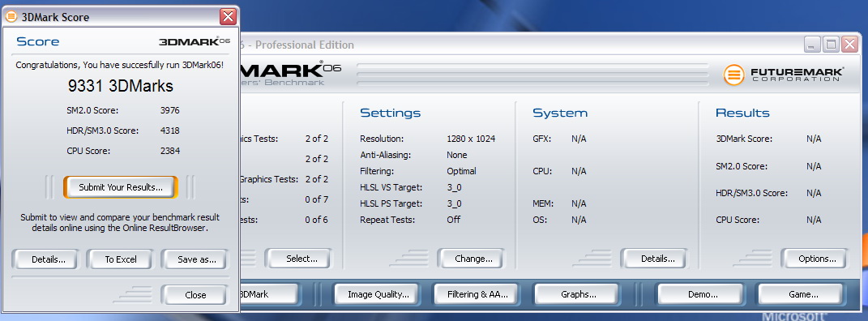Click Close in the Score dialog
Screen dimensions: 868x321
195,295
